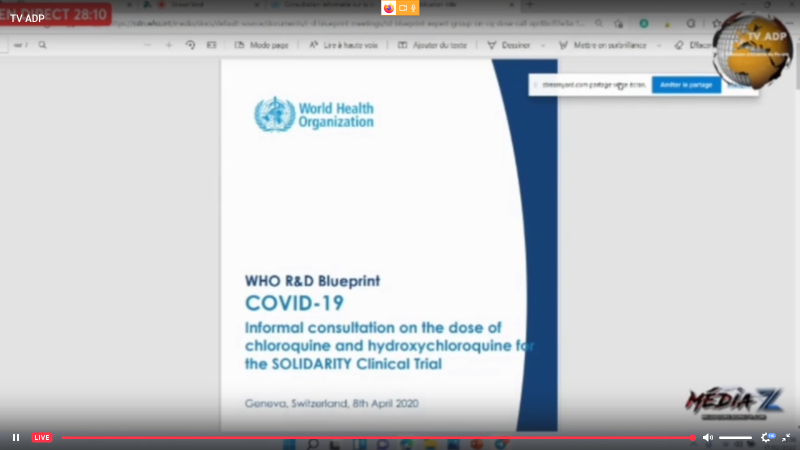
Task: Select Lire à haute voix tool
Action: coord(343,45)
